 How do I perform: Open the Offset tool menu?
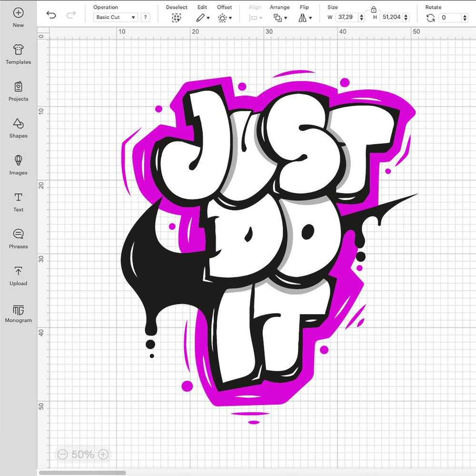[224, 18]
